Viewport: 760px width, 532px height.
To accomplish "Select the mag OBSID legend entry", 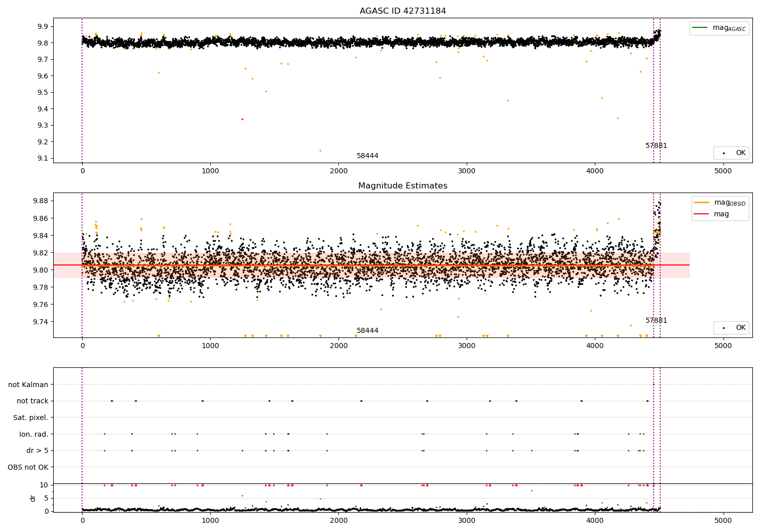I will (720, 203).
